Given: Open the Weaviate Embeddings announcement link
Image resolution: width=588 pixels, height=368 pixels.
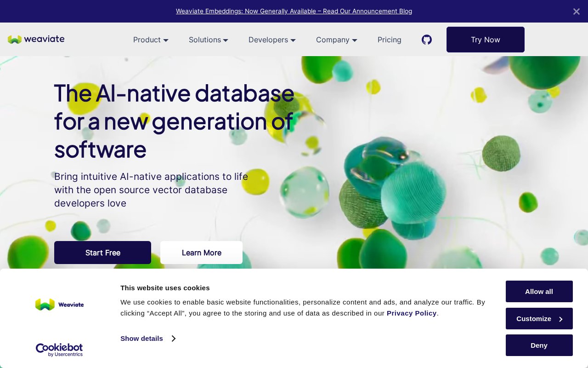Looking at the screenshot, I should click(x=294, y=11).
